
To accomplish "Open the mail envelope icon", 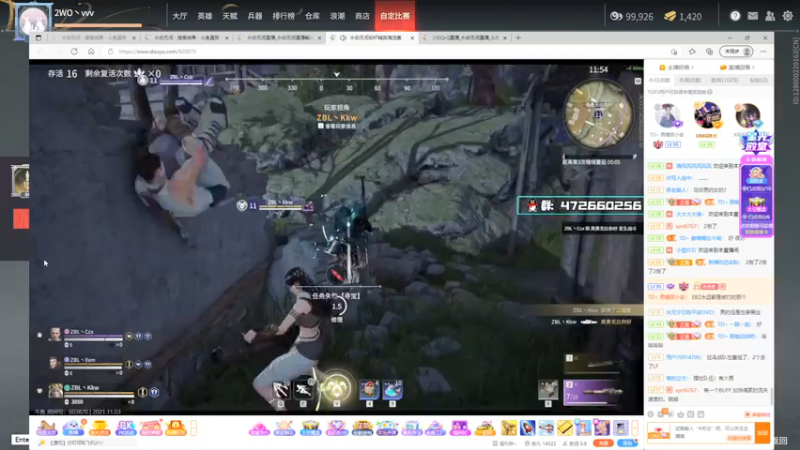I will 753,16.
